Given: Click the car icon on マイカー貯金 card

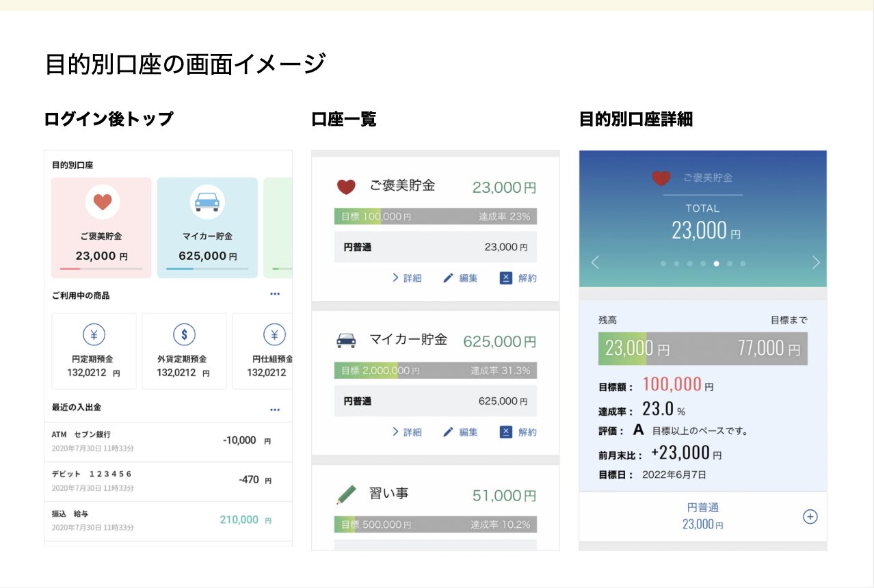Looking at the screenshot, I should click(x=207, y=202).
